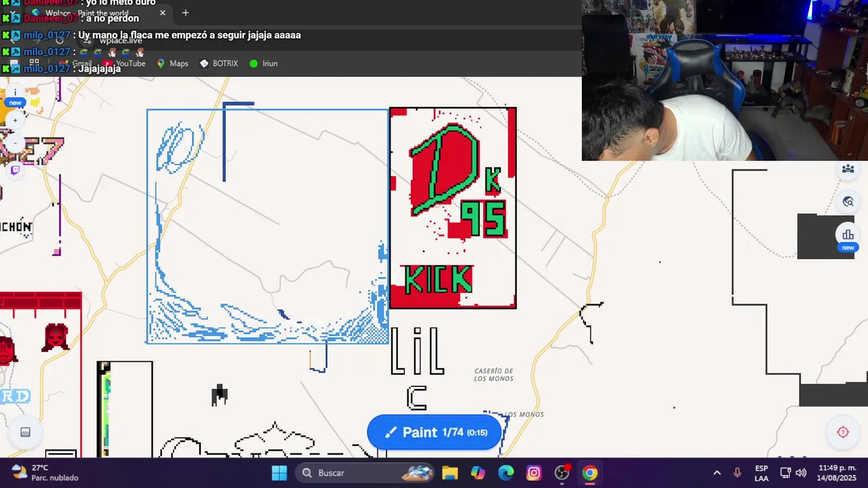The width and height of the screenshot is (868, 488).
Task: Click the 'new' badge under leaderboard icon
Action: [848, 247]
